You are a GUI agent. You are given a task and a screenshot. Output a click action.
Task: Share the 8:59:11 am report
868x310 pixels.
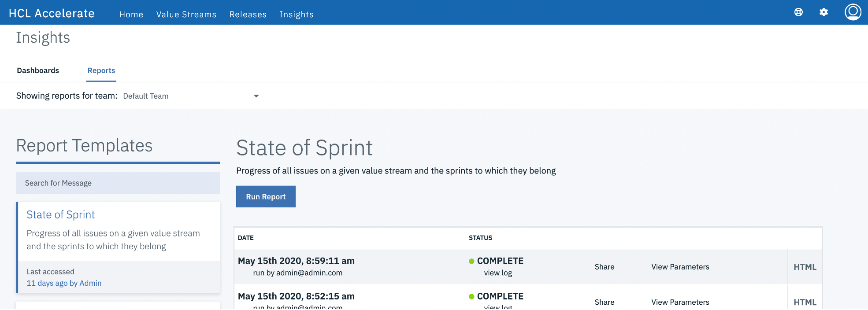click(x=604, y=267)
